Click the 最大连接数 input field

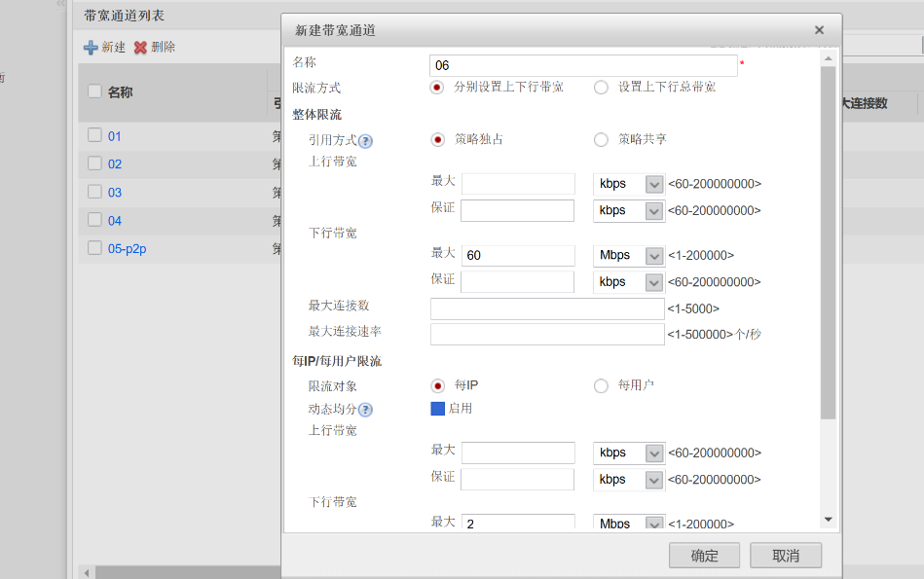pyautogui.click(x=547, y=308)
